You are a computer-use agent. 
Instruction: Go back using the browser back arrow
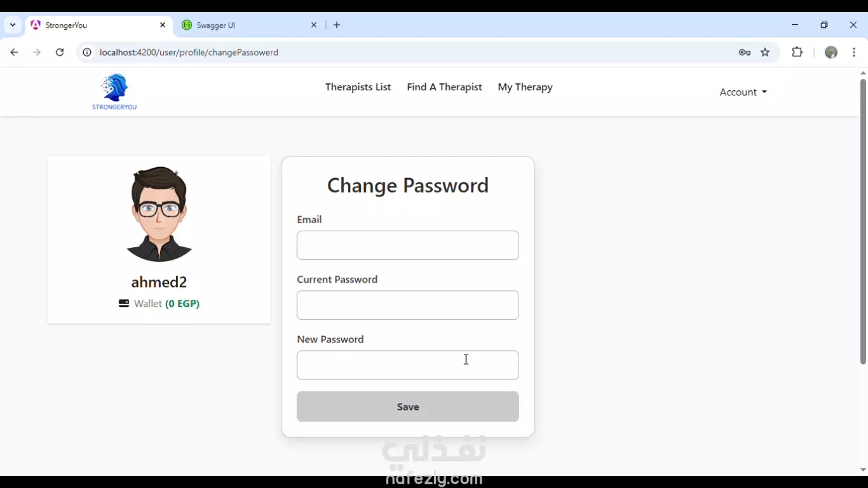point(14,53)
